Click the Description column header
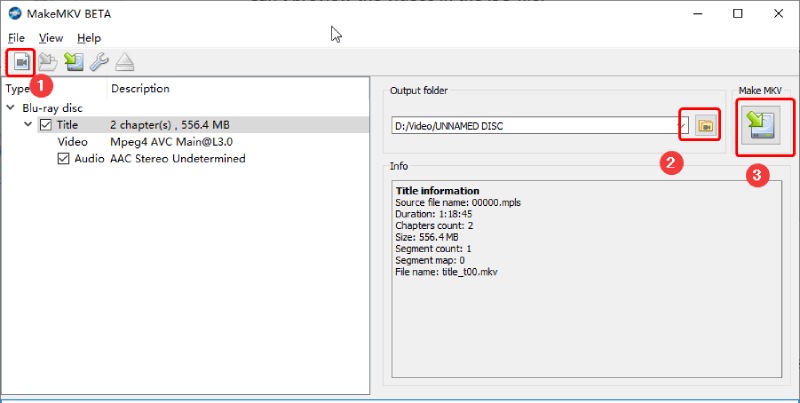 coord(140,89)
